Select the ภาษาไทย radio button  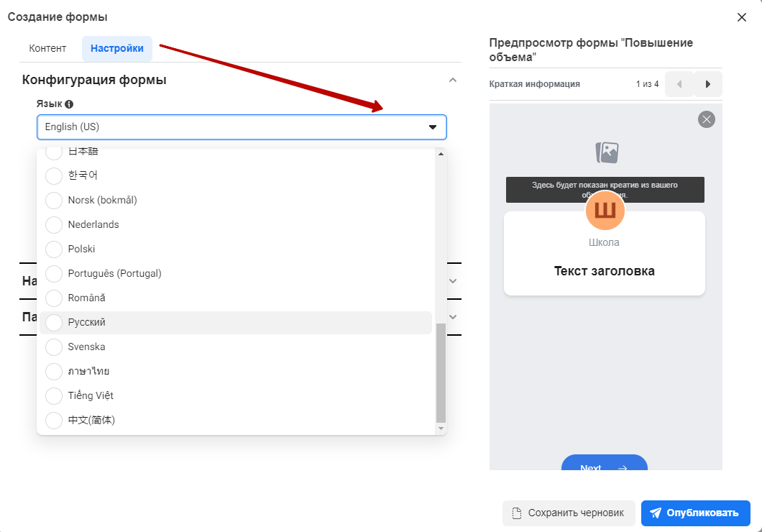pyautogui.click(x=54, y=371)
